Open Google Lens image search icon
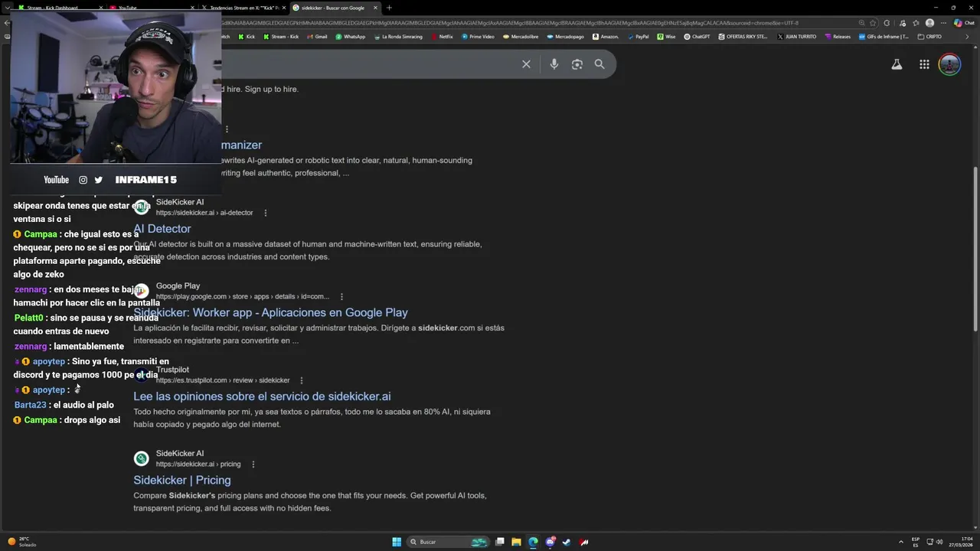The height and width of the screenshot is (551, 980). pos(577,64)
